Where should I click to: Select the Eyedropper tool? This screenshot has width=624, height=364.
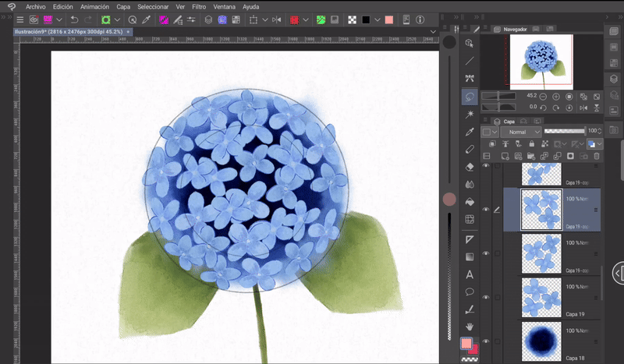(470, 132)
